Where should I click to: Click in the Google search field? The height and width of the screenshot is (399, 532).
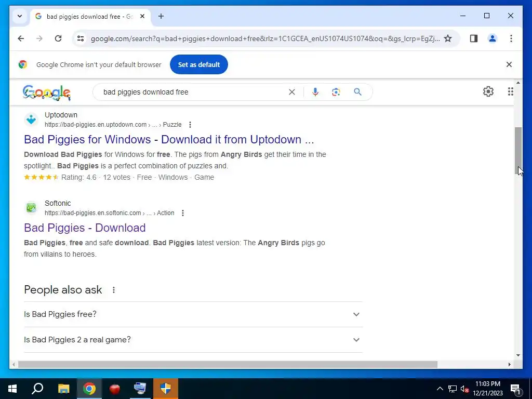pos(193,92)
